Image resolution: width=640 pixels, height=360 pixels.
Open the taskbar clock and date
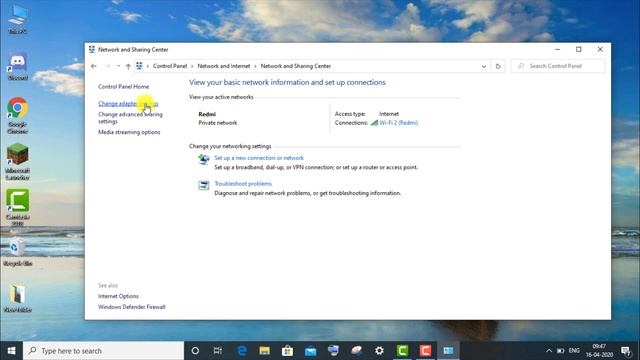click(599, 351)
